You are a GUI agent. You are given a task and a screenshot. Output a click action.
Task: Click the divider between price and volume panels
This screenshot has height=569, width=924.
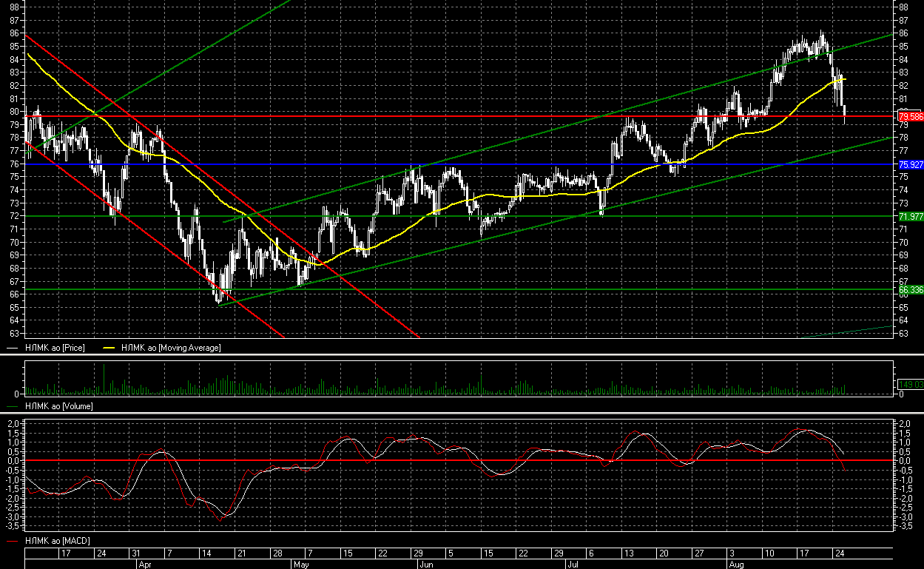462,354
